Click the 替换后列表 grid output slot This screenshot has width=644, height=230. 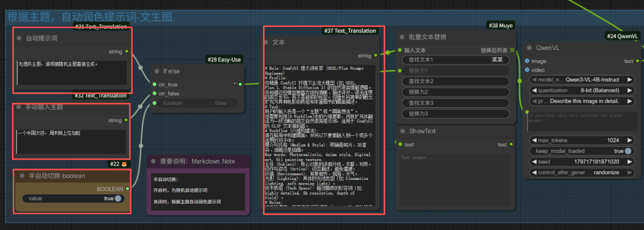pos(512,51)
